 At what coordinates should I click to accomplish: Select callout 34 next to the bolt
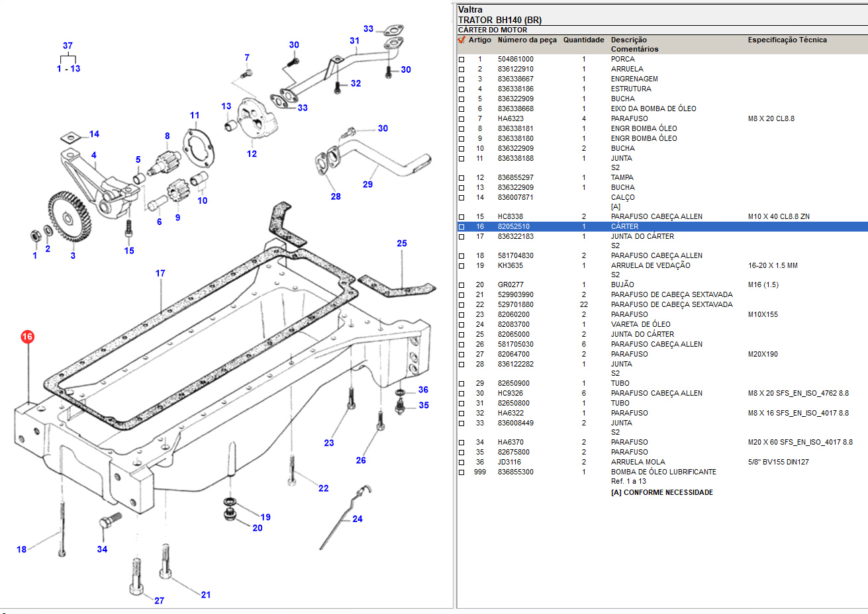pyautogui.click(x=102, y=549)
